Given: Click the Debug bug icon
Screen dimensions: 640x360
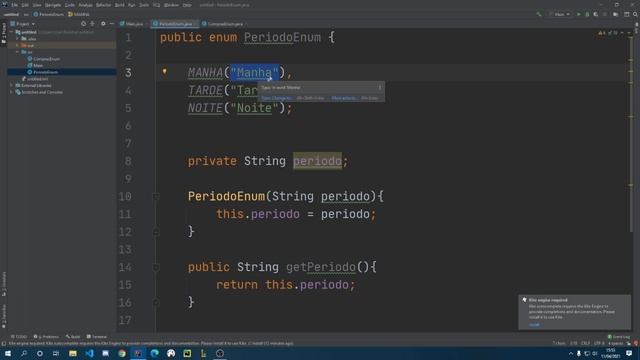Looking at the screenshot, I should point(587,14).
